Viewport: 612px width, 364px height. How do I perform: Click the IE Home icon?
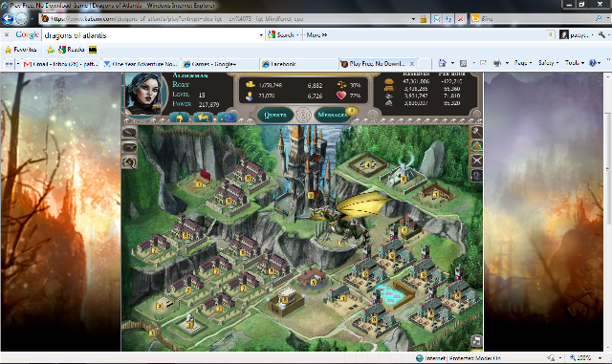(442, 63)
